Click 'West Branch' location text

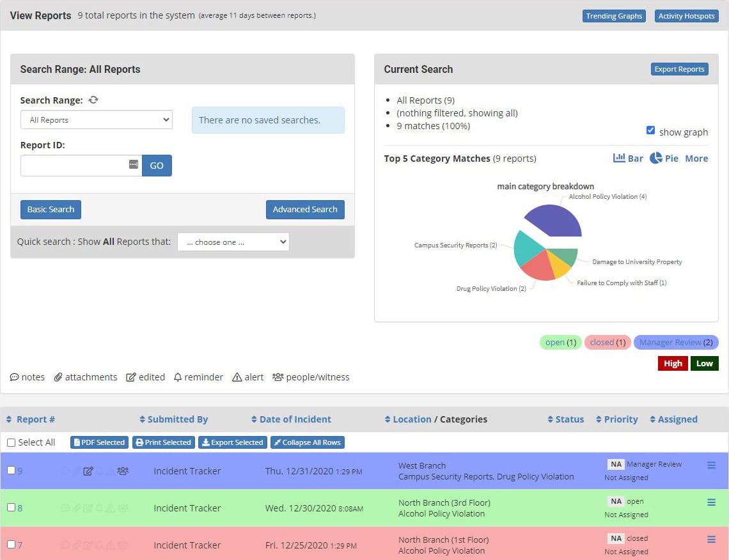click(x=422, y=465)
